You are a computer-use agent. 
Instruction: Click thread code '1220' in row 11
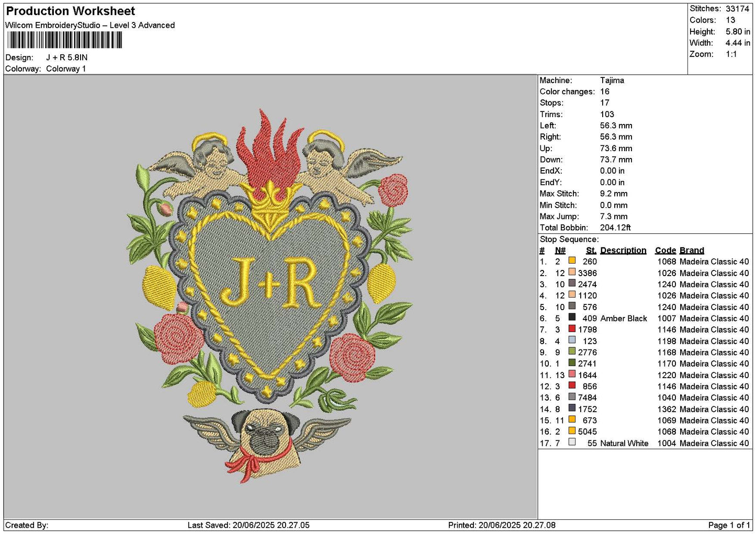[x=667, y=375]
